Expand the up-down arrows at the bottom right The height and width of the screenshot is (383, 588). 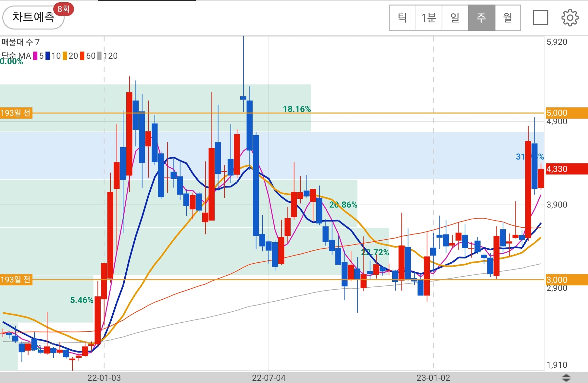click(x=566, y=378)
